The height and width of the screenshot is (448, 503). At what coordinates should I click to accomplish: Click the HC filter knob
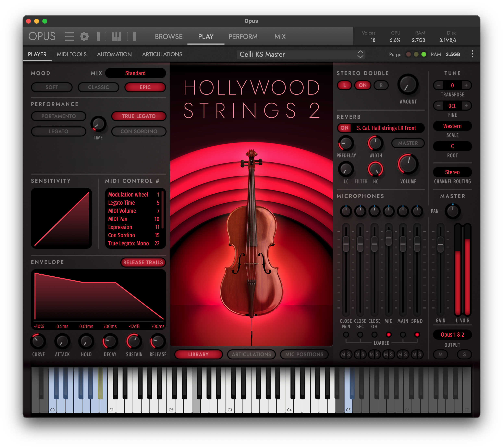[x=375, y=169]
